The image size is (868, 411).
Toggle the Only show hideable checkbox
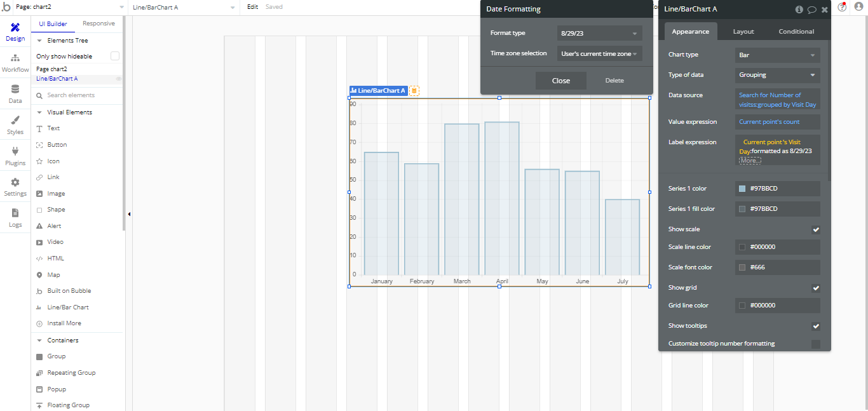[115, 57]
